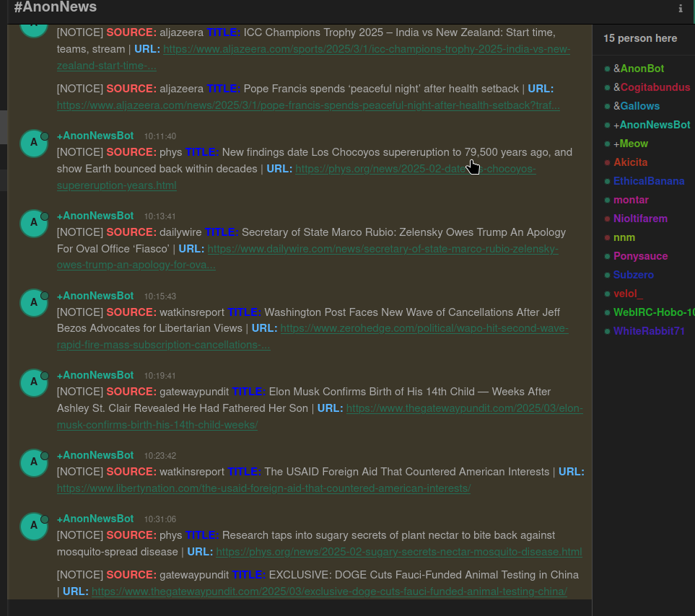Screen dimensions: 695x616
Task: Select WebIRC-Hobo in the user list
Action: point(654,312)
